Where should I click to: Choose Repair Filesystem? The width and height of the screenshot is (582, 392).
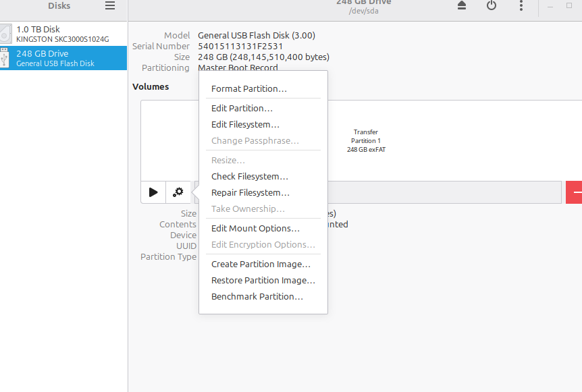pos(250,192)
